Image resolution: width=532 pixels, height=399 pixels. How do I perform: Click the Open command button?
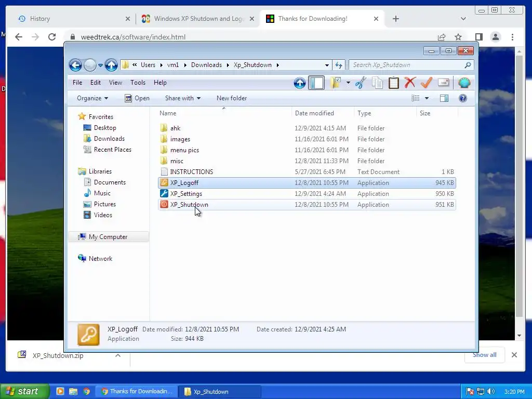coord(137,98)
